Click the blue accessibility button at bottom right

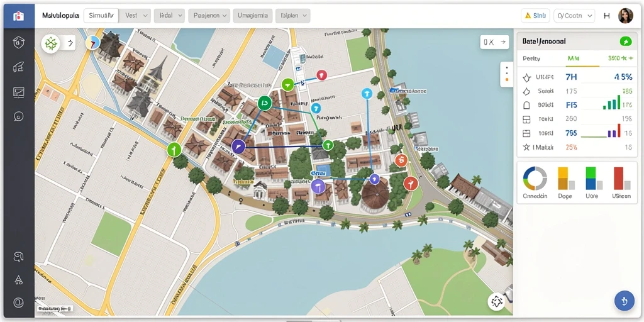pos(624,301)
